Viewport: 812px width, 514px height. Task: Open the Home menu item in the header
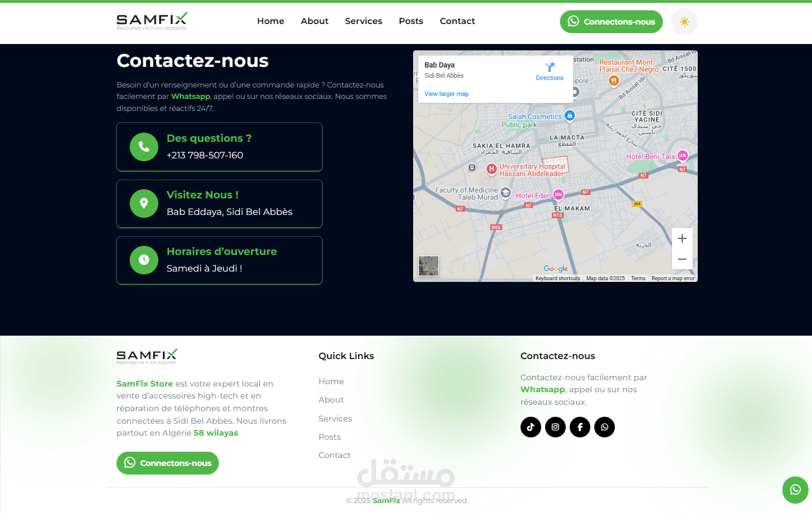tap(270, 21)
